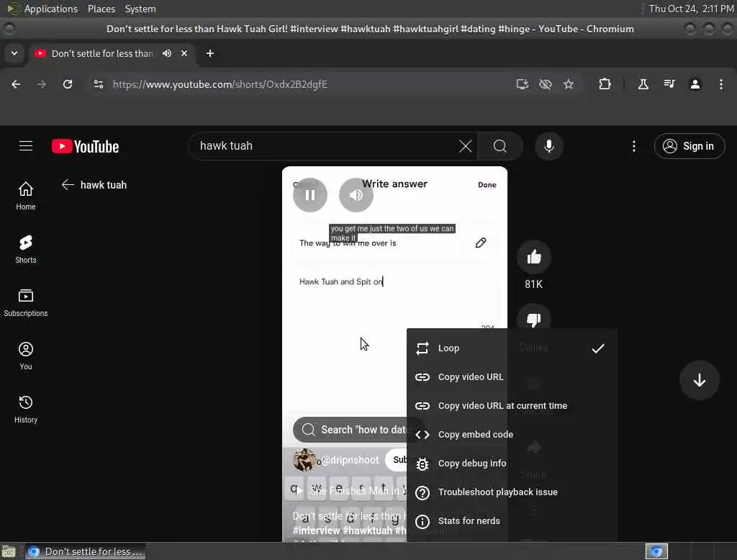The image size is (737, 560).
Task: Select Copy debug info
Action: pyautogui.click(x=512, y=463)
